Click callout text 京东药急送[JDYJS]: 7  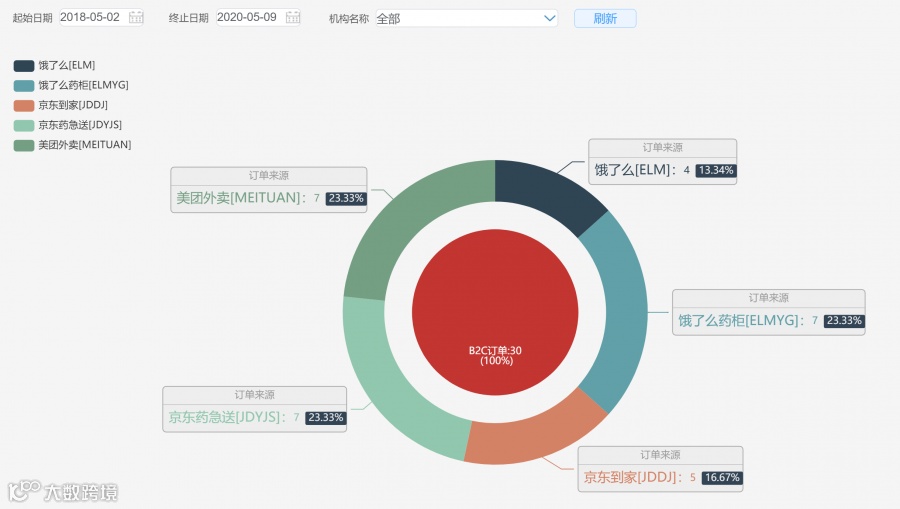[x=234, y=417]
